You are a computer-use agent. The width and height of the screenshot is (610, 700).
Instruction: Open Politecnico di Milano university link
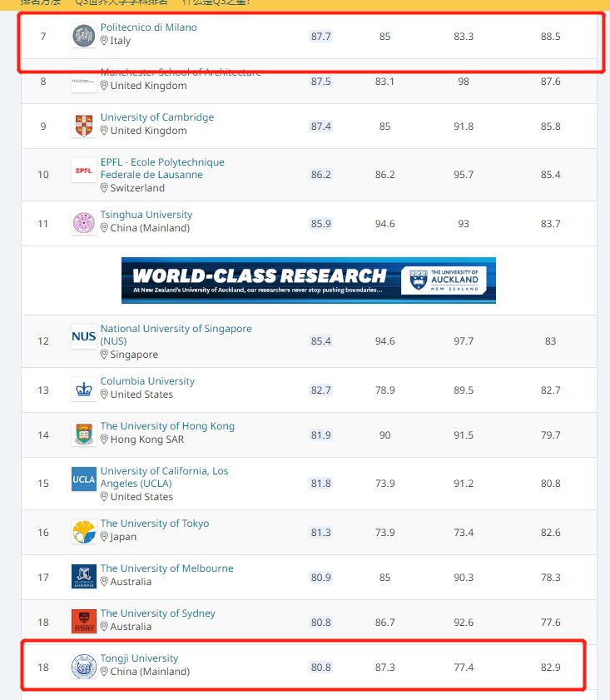pos(149,27)
